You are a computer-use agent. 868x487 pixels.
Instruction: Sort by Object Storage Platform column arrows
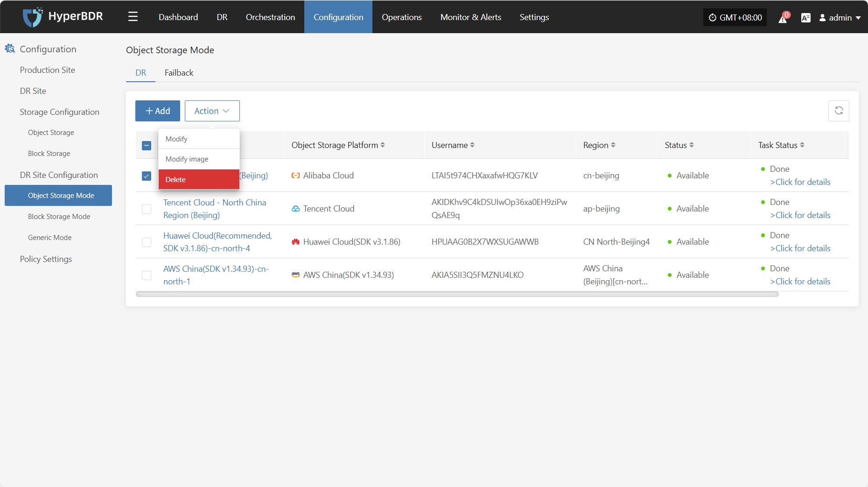pos(383,145)
